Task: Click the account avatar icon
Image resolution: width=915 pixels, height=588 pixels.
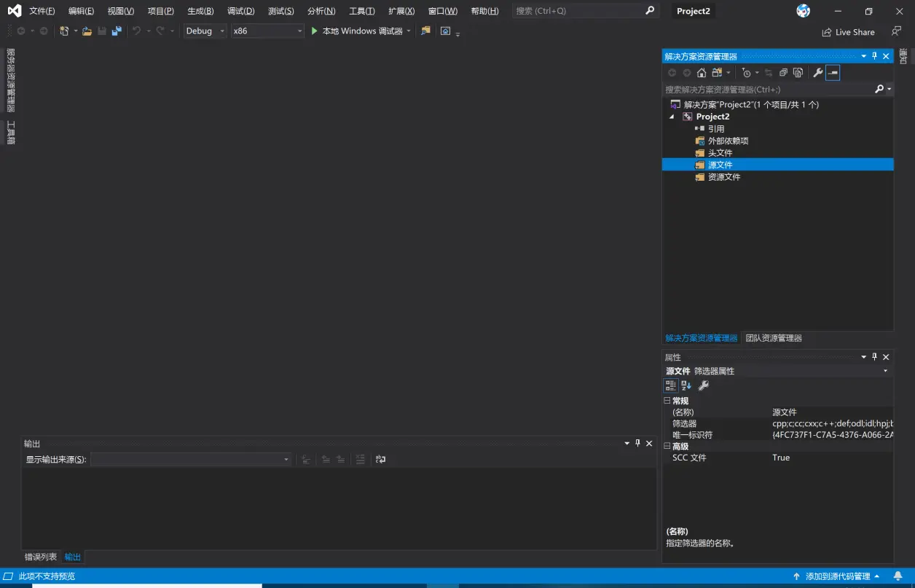Action: click(803, 11)
